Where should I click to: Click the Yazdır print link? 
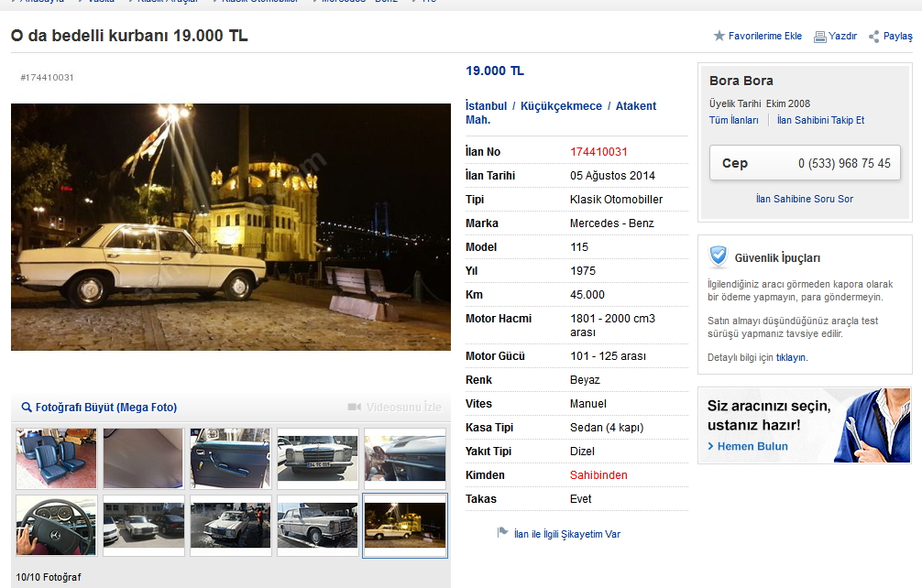click(x=842, y=36)
